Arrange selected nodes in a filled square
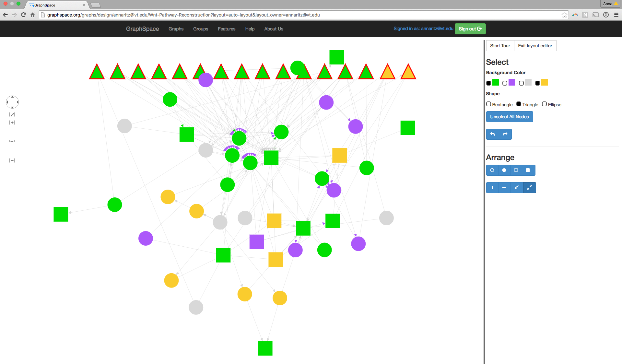 pyautogui.click(x=528, y=170)
